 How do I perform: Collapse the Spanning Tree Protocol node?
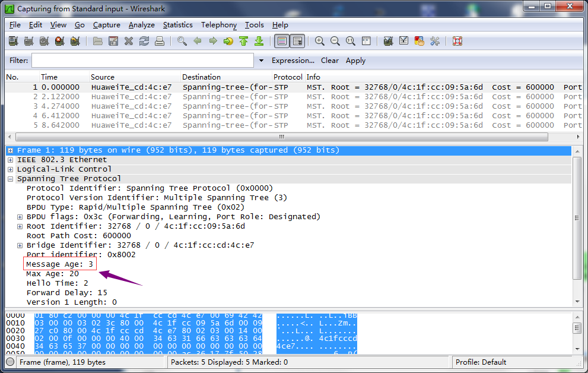click(11, 179)
